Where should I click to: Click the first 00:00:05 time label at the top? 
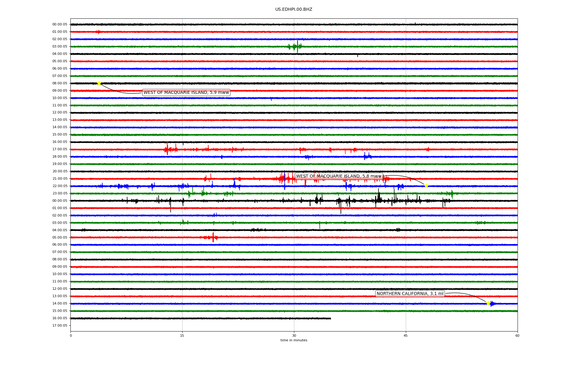60,24
